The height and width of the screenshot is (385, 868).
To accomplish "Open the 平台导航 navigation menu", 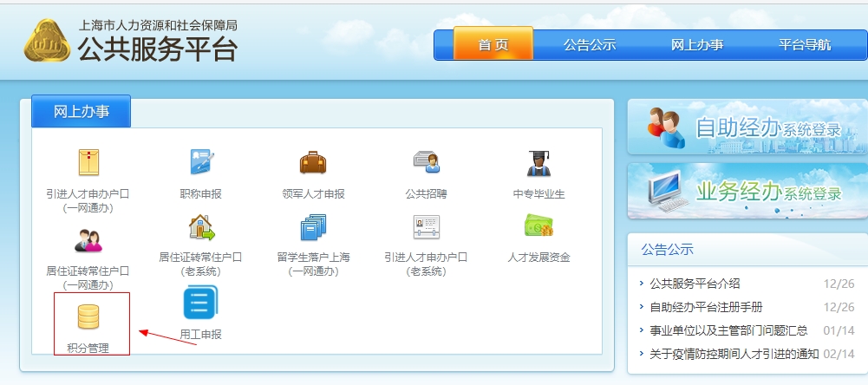I will pos(805,45).
